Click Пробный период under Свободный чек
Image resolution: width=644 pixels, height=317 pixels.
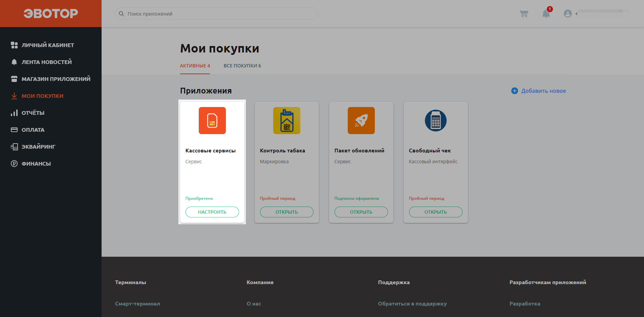(427, 198)
